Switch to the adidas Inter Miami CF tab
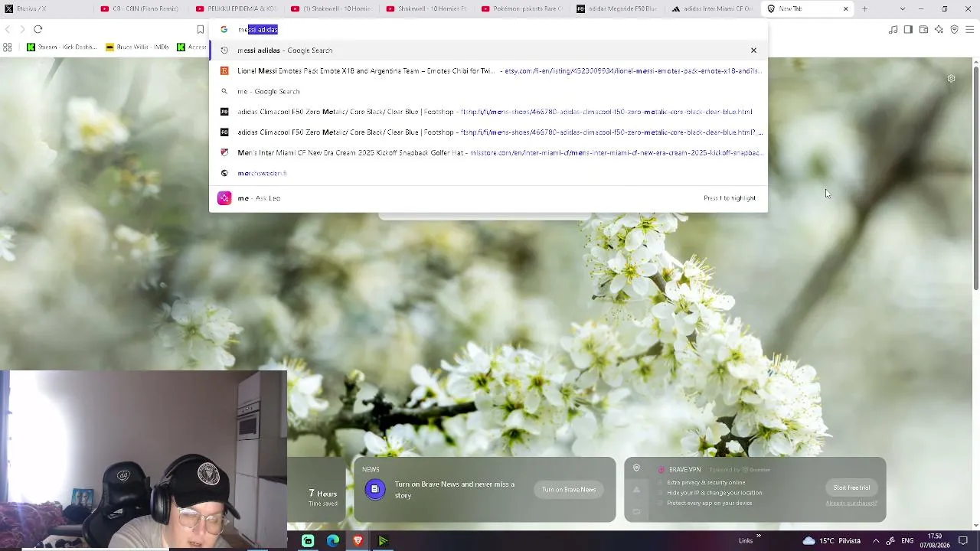Image resolution: width=980 pixels, height=551 pixels. (x=714, y=9)
